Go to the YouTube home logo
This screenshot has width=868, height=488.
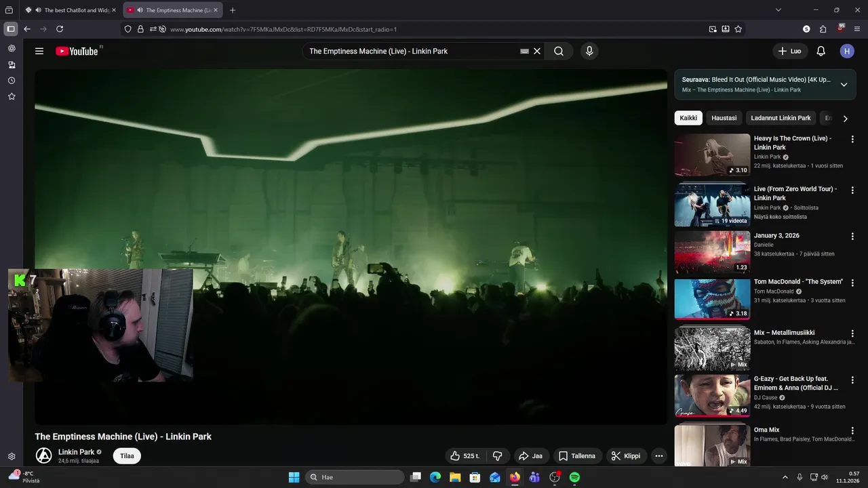coord(77,51)
